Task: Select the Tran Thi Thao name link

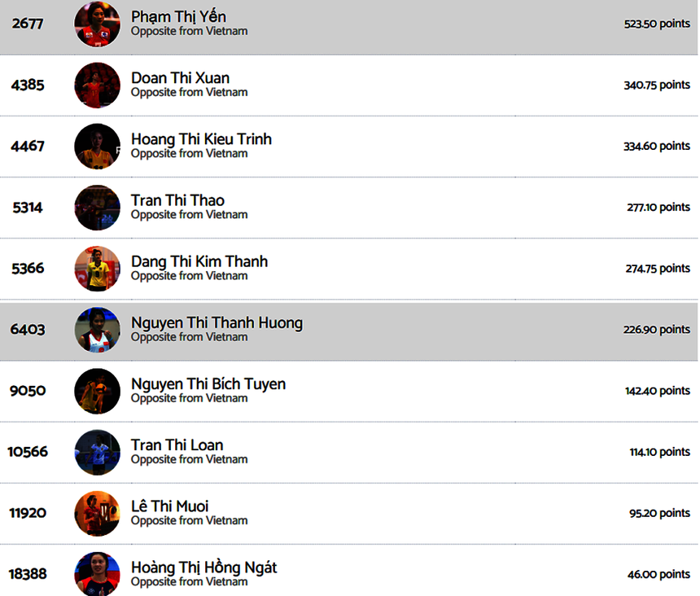Action: [177, 200]
